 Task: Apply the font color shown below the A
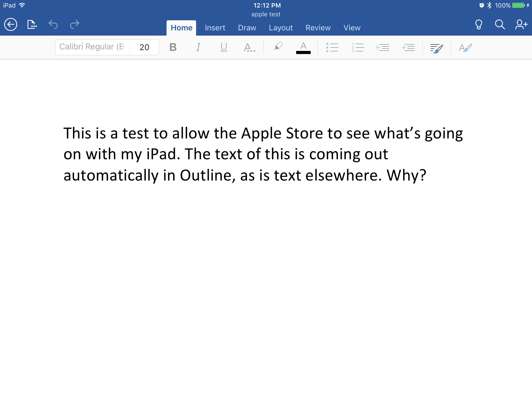[303, 47]
